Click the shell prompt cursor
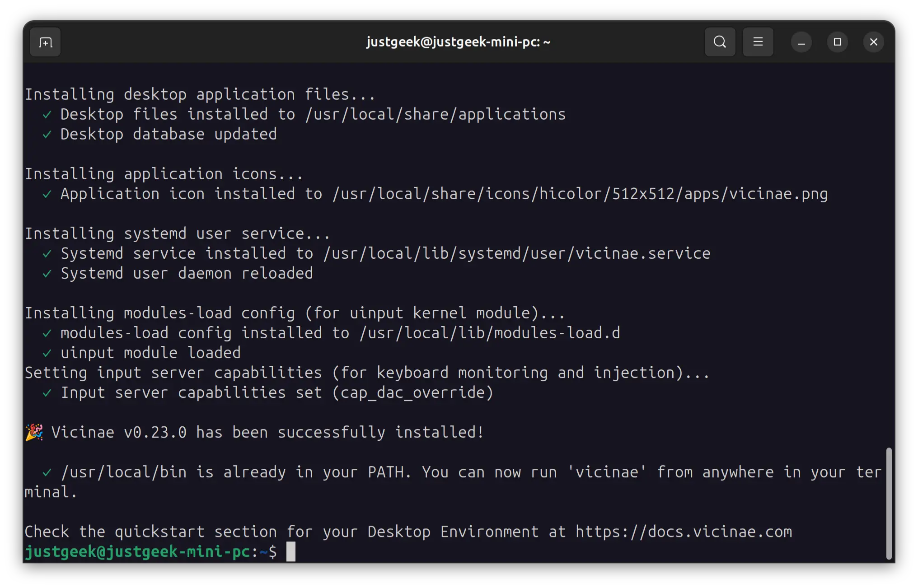The image size is (918, 588). click(x=291, y=551)
